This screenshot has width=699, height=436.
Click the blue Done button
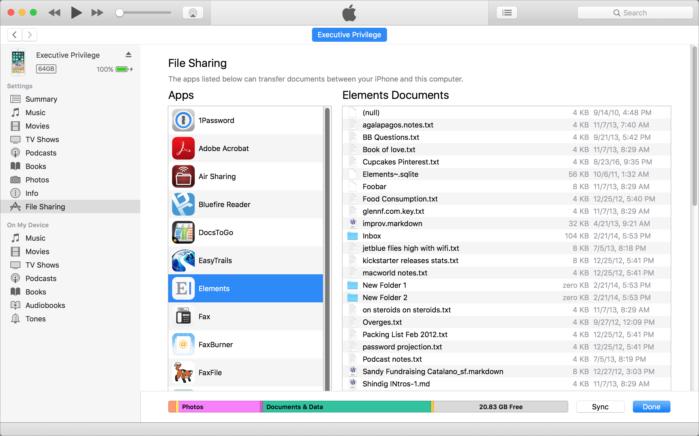[x=651, y=407]
